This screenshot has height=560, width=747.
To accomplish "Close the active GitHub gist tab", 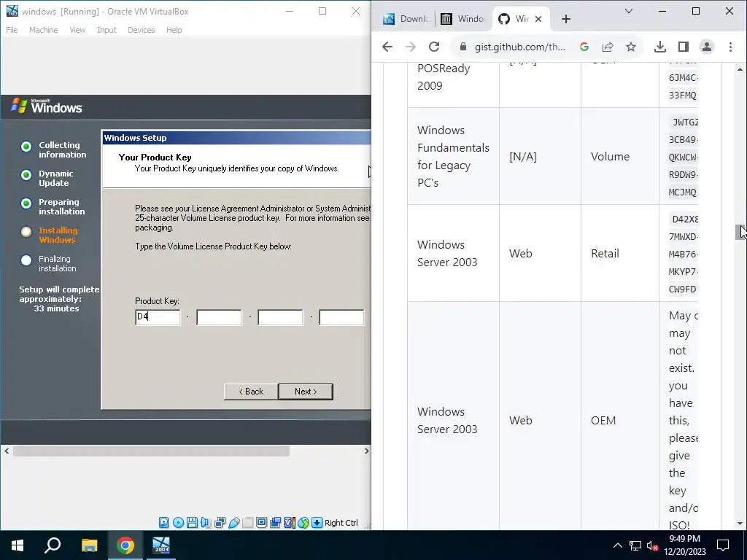I will click(538, 19).
